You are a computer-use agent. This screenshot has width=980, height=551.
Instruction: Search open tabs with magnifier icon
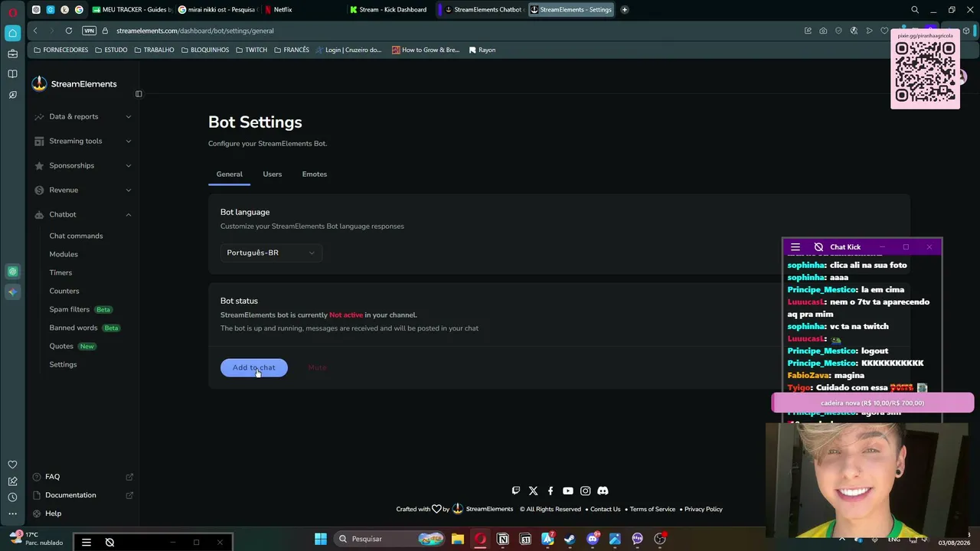[915, 10]
